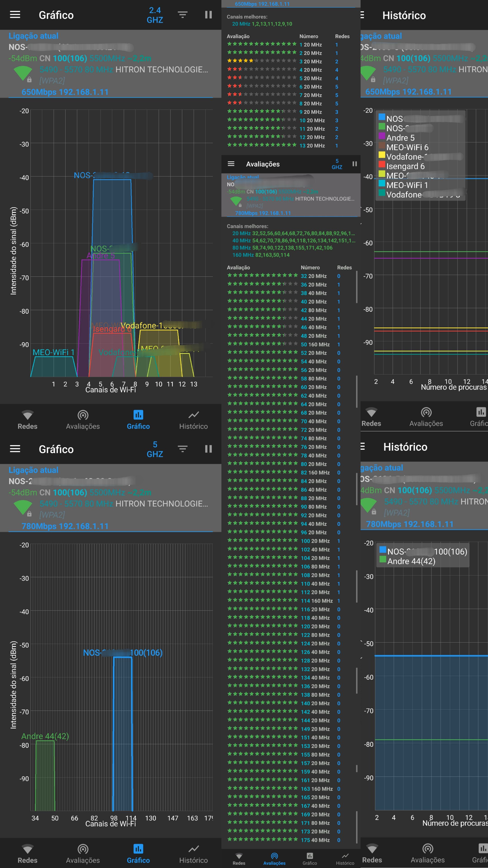
Task: Tap '780Mbps 192.168.1.11' on 5 GHz Gráfico screen
Action: [x=65, y=526]
